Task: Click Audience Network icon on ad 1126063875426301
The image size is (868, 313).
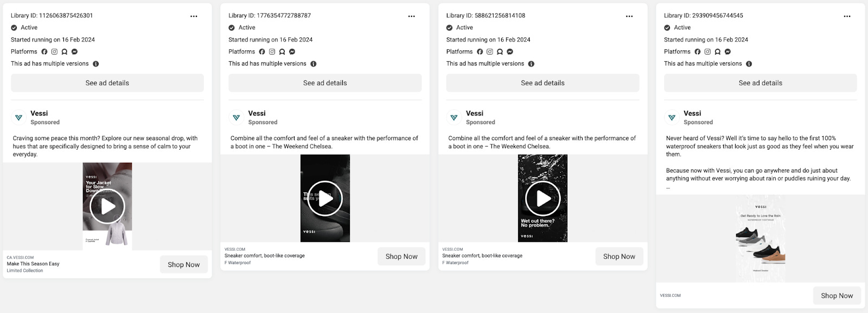Action: click(x=65, y=52)
